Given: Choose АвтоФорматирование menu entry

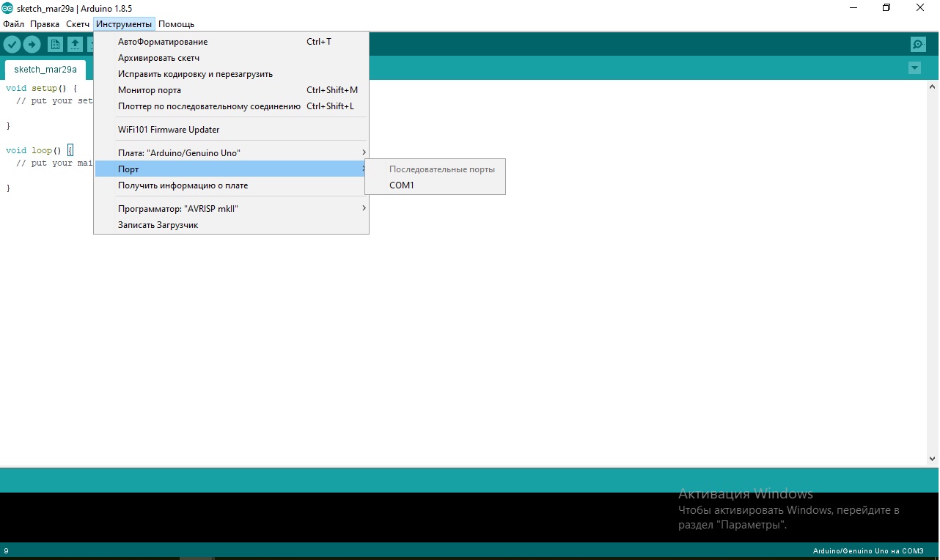Looking at the screenshot, I should pyautogui.click(x=231, y=42).
